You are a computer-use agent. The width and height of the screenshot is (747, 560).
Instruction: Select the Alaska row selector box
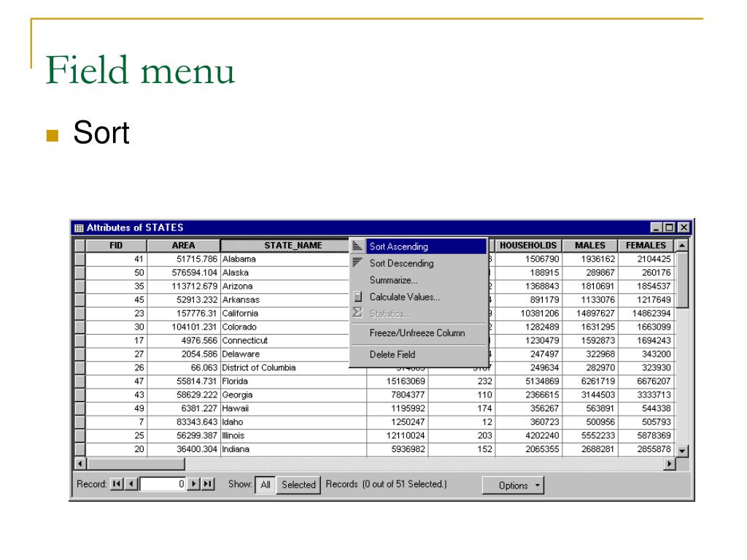click(80, 273)
